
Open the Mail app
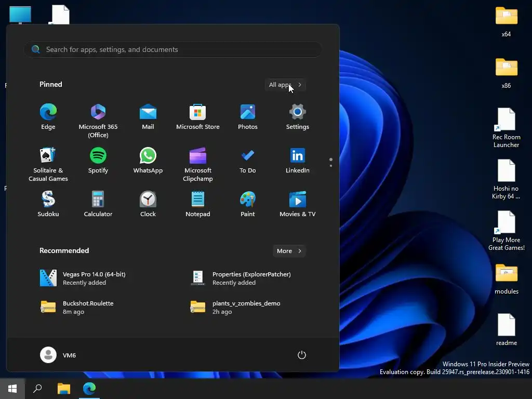(x=148, y=117)
